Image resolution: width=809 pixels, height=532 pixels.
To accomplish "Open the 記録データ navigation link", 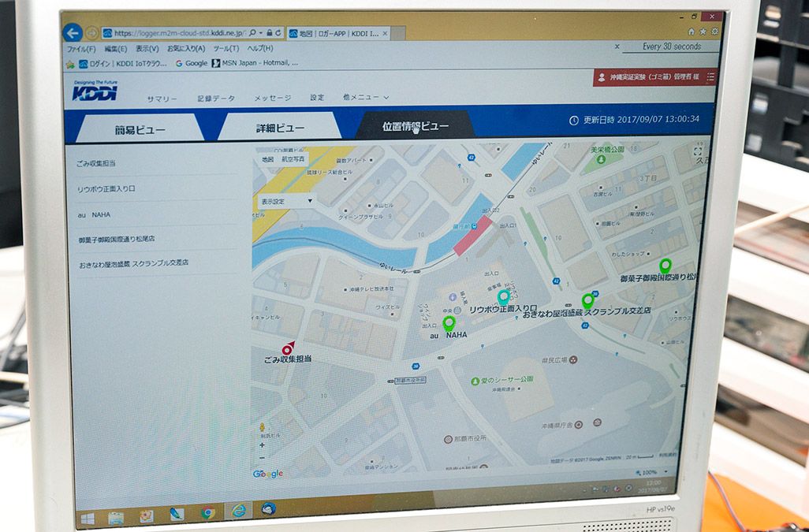I will [x=216, y=99].
